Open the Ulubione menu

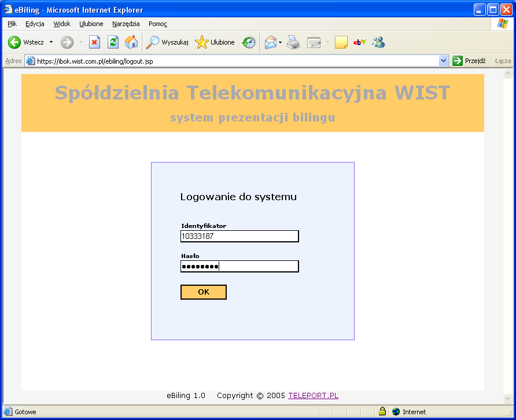tap(91, 24)
